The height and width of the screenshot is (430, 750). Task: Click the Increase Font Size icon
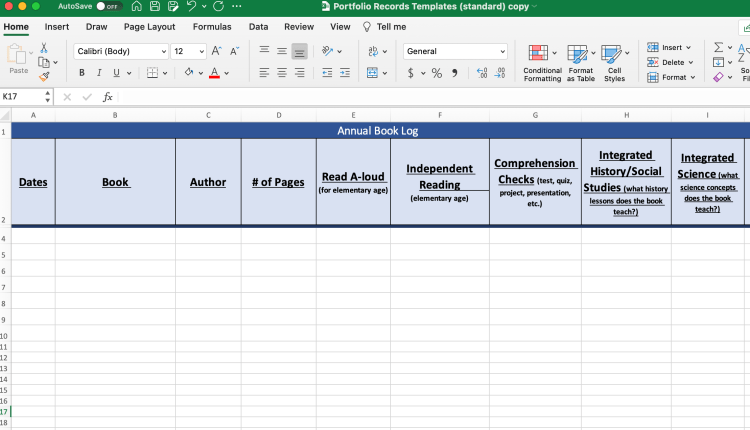(217, 51)
